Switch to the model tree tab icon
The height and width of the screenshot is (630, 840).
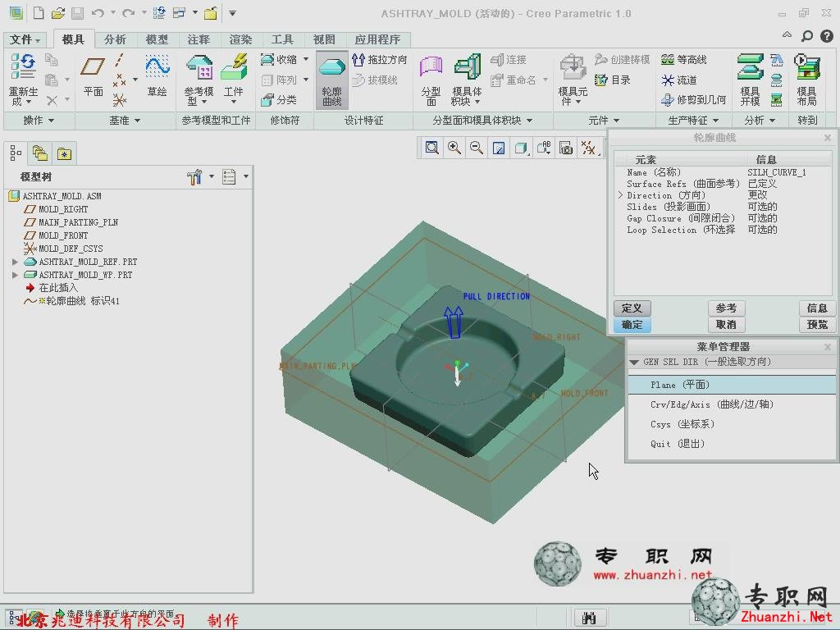(16, 153)
